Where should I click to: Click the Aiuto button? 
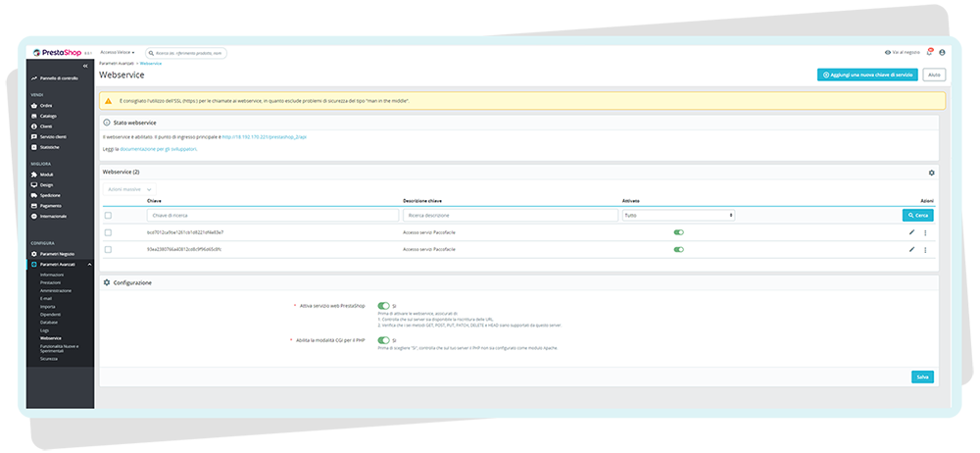934,75
